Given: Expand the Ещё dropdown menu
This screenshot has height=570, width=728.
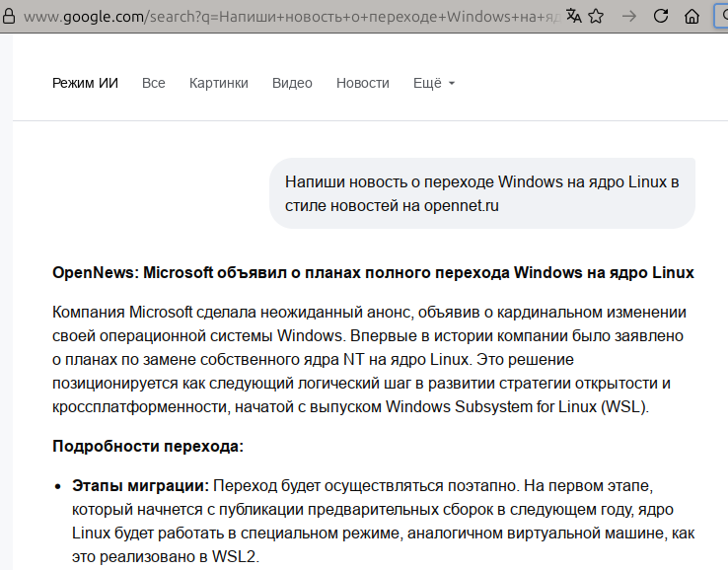Looking at the screenshot, I should [x=433, y=83].
